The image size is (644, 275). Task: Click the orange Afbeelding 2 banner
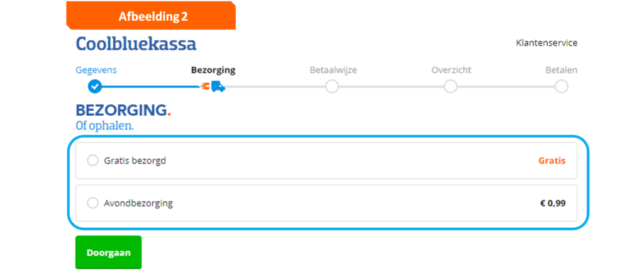(x=151, y=16)
